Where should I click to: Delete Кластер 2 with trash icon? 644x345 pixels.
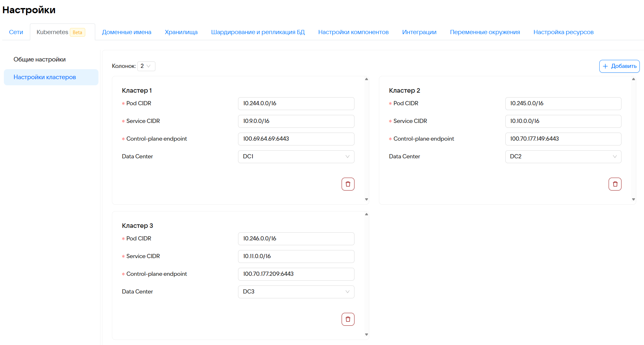[x=615, y=184]
